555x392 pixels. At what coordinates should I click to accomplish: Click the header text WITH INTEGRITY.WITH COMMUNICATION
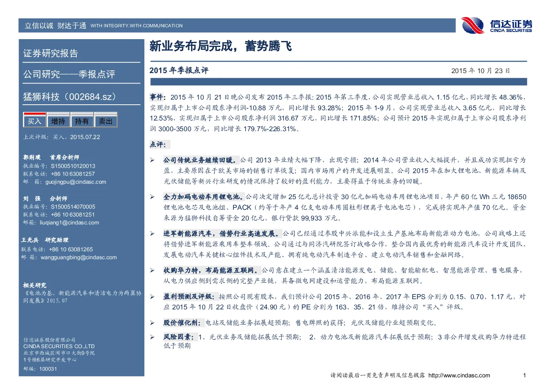click(136, 26)
